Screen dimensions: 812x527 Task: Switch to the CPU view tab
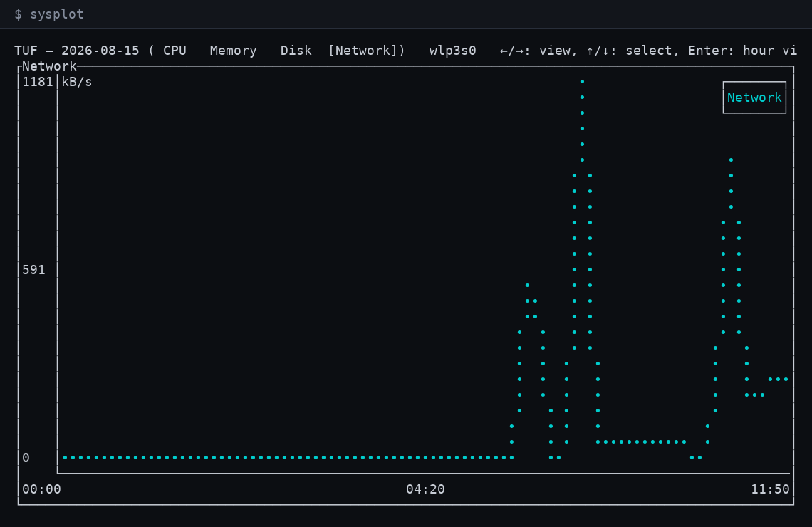[175, 51]
